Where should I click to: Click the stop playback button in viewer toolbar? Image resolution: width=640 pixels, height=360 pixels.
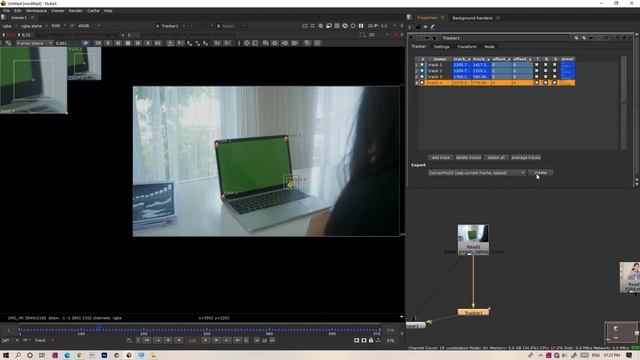128,43
